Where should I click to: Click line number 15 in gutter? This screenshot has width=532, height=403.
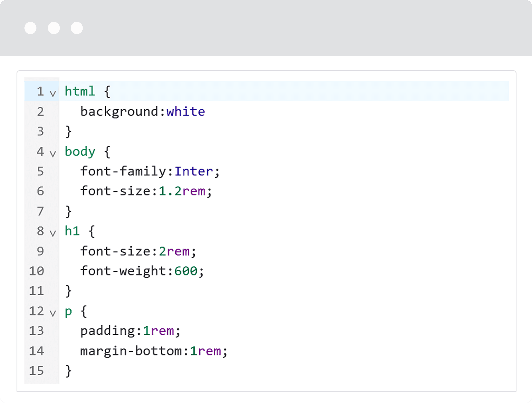[36, 371]
